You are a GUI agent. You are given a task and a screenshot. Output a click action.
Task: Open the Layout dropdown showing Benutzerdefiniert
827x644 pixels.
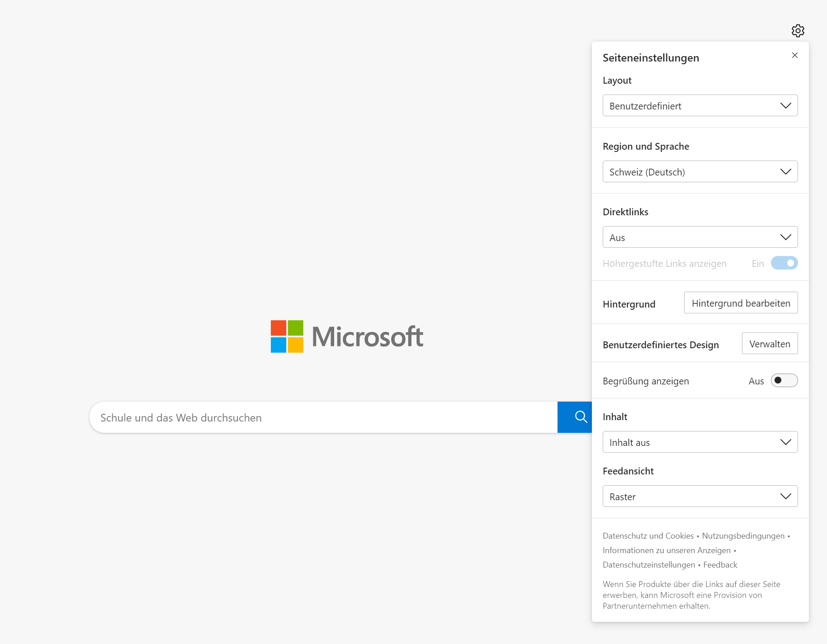pyautogui.click(x=699, y=106)
